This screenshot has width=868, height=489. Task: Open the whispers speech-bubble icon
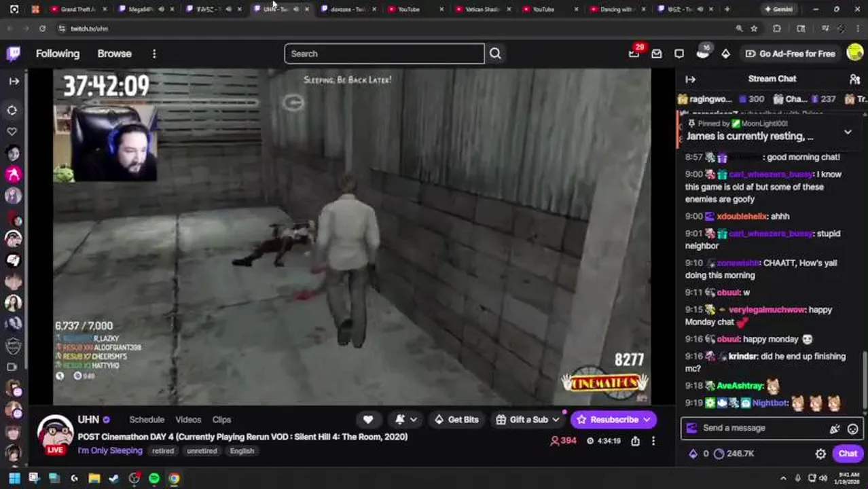679,54
